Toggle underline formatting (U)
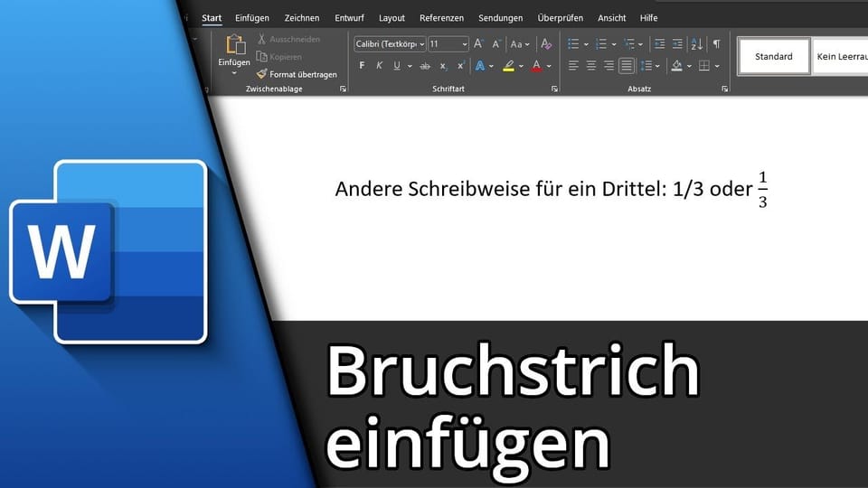 click(397, 66)
